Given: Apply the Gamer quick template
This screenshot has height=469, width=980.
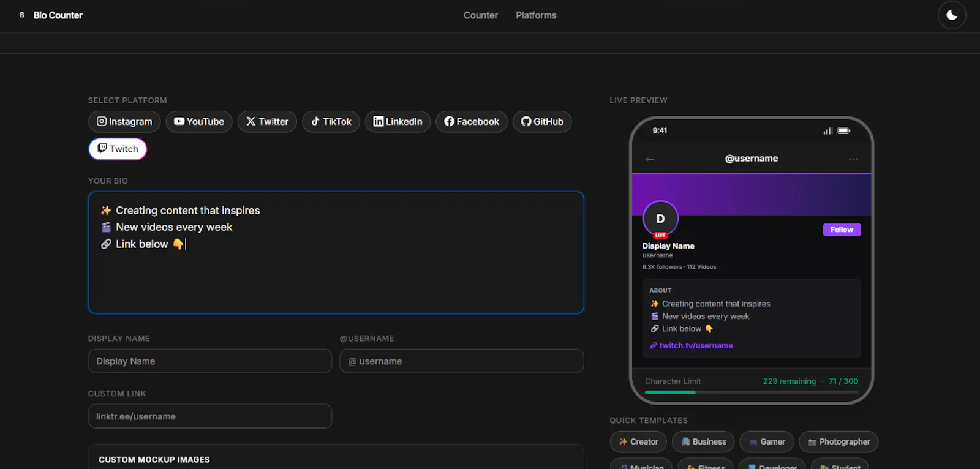Looking at the screenshot, I should click(767, 441).
